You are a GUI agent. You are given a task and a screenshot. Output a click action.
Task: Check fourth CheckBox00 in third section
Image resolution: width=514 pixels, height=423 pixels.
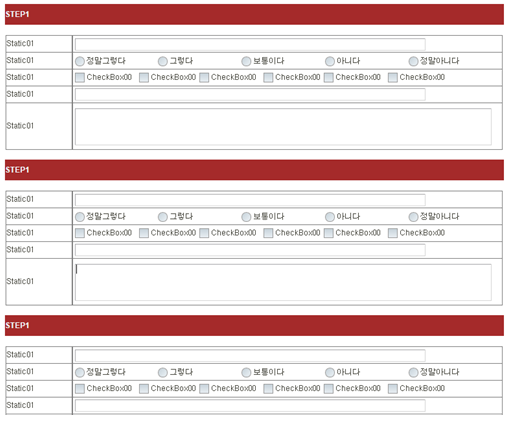pyautogui.click(x=268, y=389)
